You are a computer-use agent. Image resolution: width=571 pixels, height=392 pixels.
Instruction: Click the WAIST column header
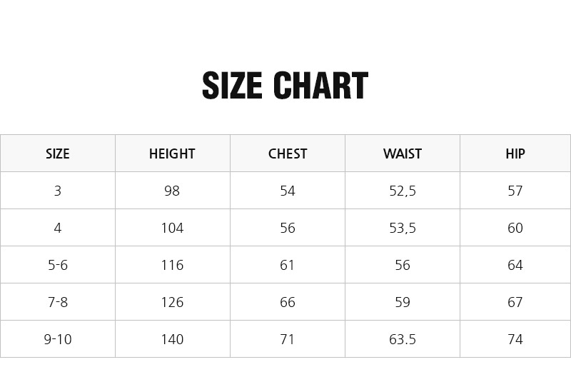click(403, 154)
